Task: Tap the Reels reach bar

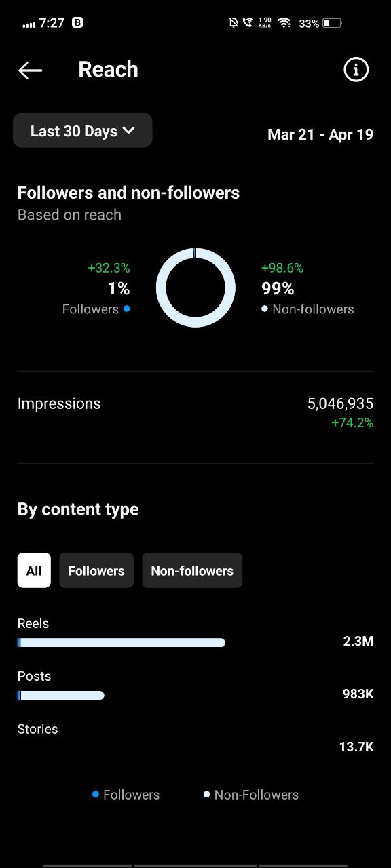Action: click(122, 642)
